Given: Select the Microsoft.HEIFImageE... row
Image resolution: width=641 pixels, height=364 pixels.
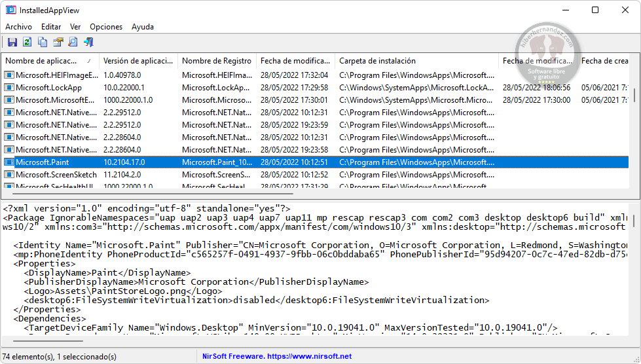Looking at the screenshot, I should [315, 75].
